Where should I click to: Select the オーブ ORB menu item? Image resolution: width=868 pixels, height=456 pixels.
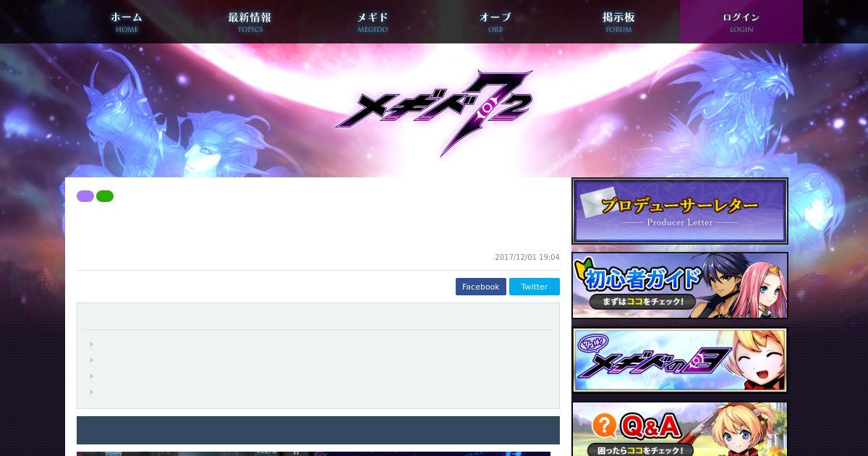[495, 22]
